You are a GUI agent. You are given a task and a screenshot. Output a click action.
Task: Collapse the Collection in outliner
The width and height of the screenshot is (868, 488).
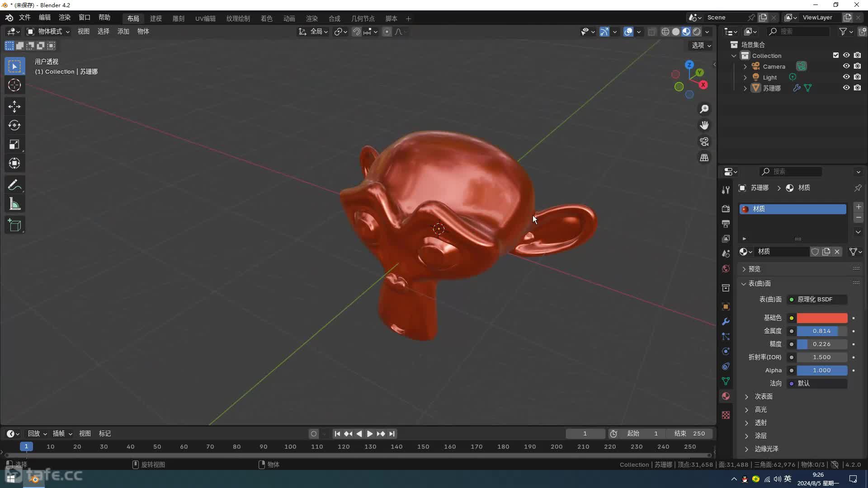(x=734, y=56)
